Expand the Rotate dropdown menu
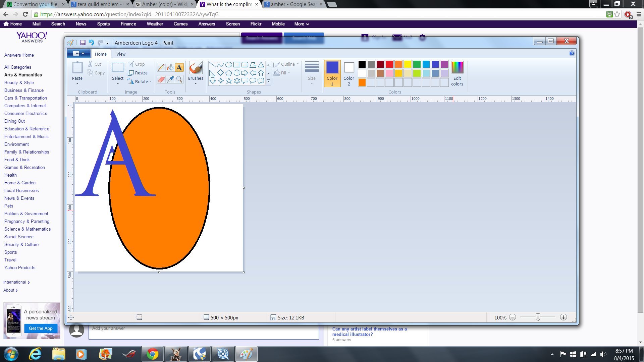The image size is (644, 362). (x=151, y=81)
